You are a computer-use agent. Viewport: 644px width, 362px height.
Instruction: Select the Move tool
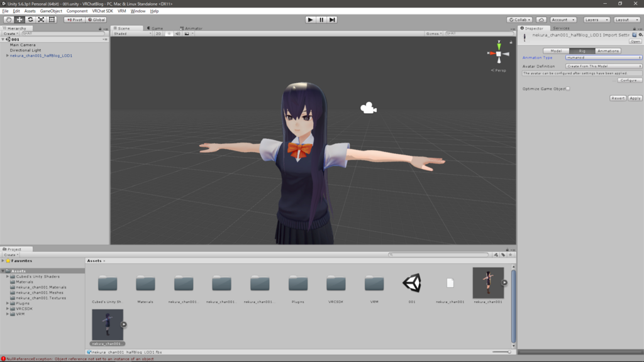pyautogui.click(x=19, y=19)
